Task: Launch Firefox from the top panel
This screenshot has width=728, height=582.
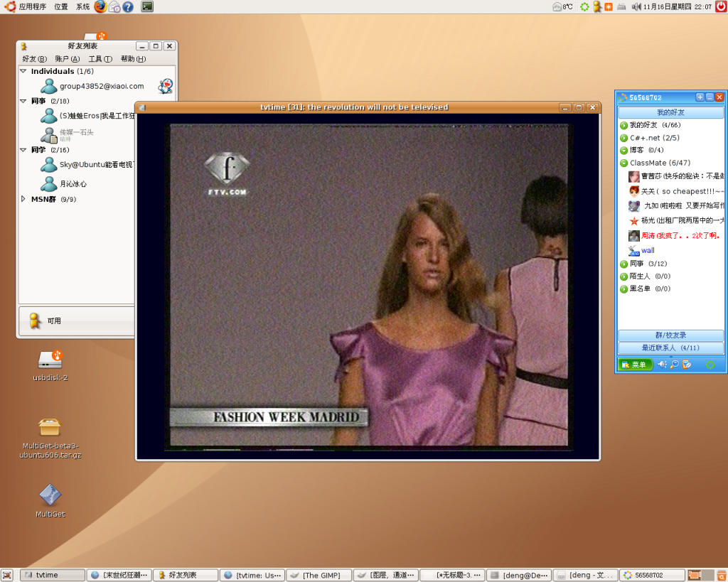Action: (100, 6)
